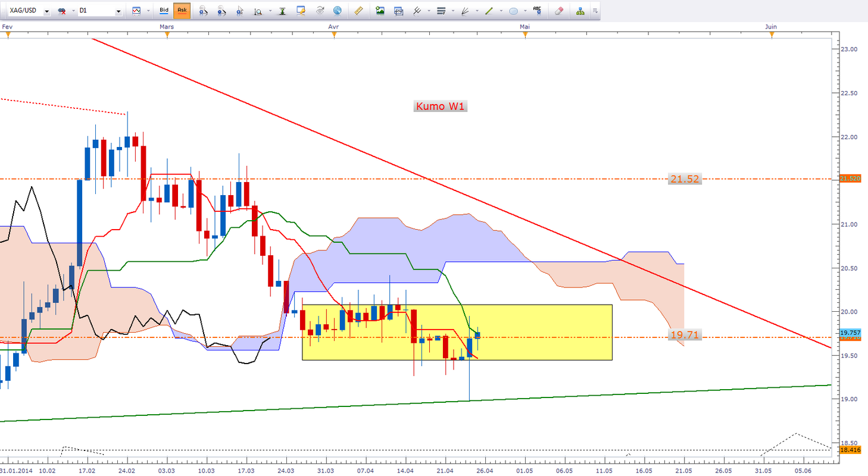Image resolution: width=868 pixels, height=476 pixels.
Task: Expand the pitchfork tool dropdown arrow
Action: pos(429,11)
